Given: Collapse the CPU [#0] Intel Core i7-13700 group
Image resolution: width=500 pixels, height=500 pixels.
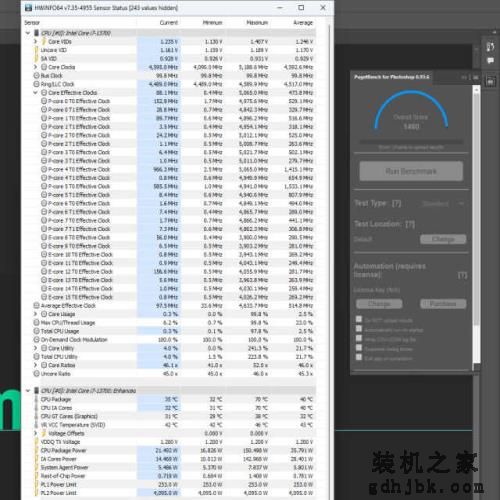Looking at the screenshot, I should 28,33.
